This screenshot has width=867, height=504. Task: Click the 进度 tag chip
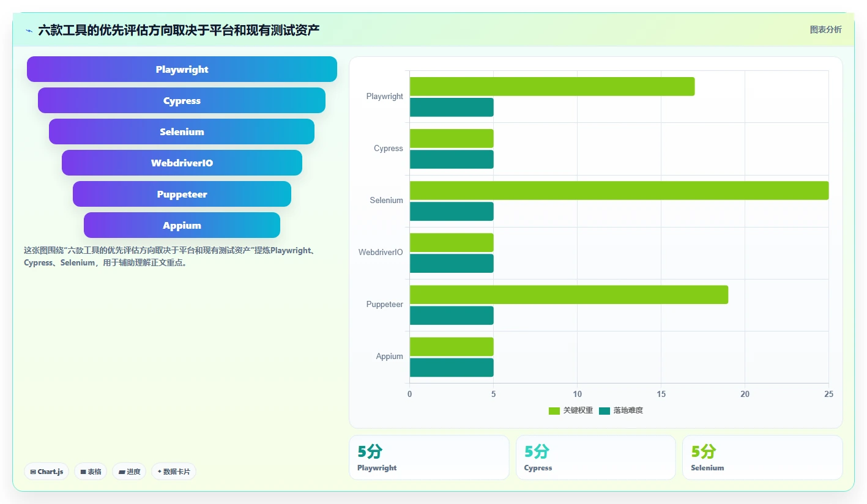coord(129,472)
